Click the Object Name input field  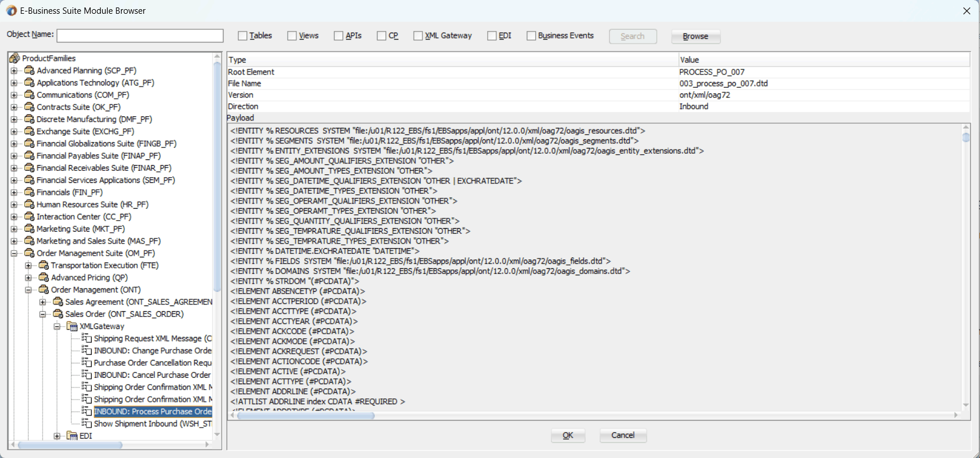pyautogui.click(x=140, y=36)
